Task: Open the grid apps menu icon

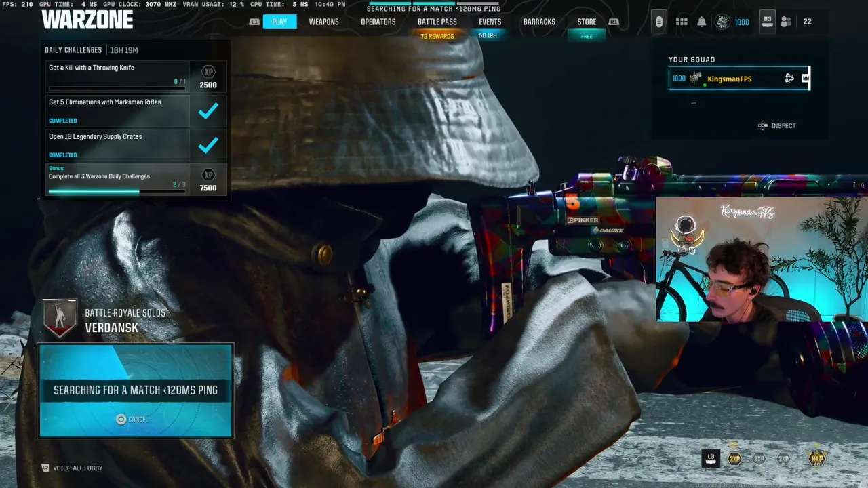Action: [x=682, y=22]
